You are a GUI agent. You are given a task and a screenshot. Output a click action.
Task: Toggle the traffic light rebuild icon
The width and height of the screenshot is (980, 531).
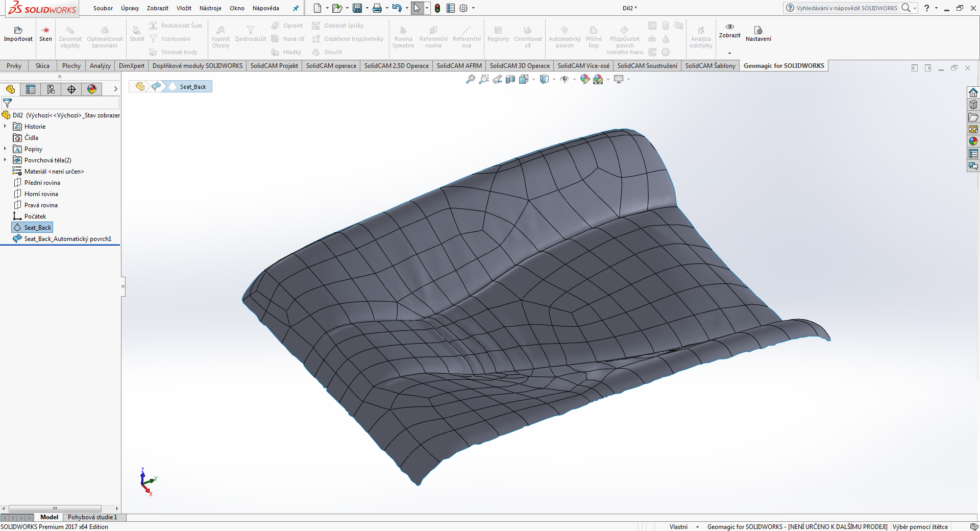tap(437, 8)
